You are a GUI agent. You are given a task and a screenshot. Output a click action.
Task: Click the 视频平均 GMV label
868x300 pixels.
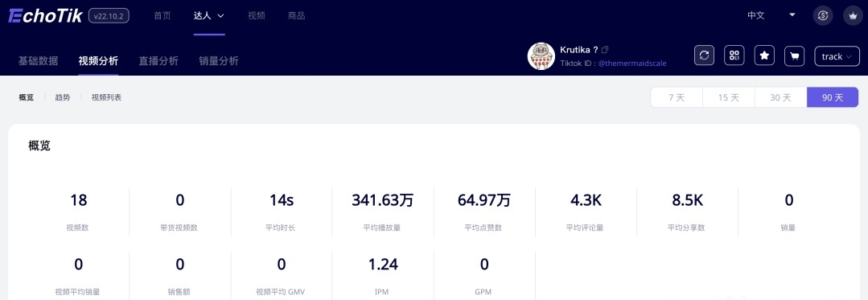tap(282, 292)
